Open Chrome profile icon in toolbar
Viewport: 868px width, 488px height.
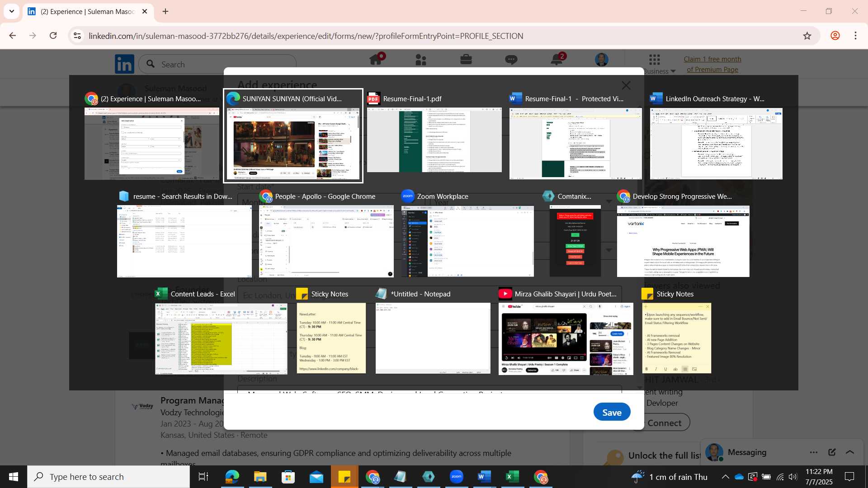tap(835, 36)
